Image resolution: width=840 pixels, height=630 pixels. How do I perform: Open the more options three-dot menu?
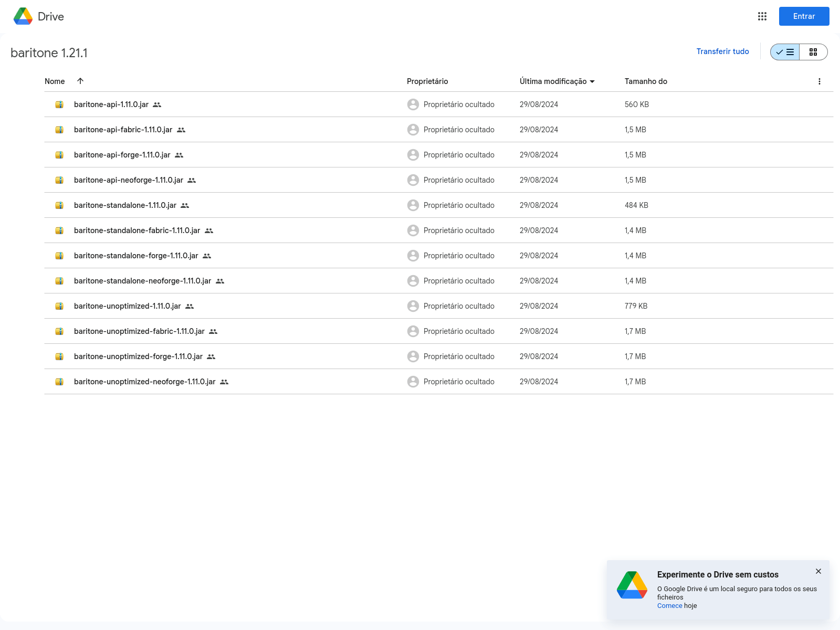click(x=820, y=81)
